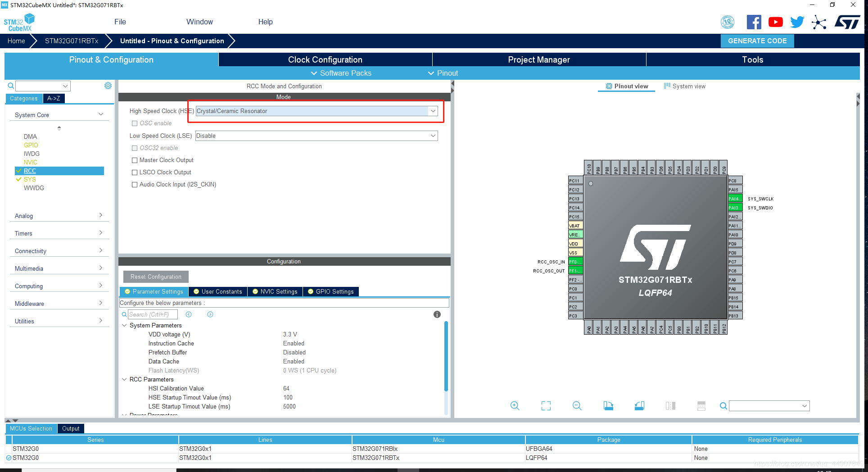Go to previous parameter search result
This screenshot has width=868, height=472.
click(x=189, y=314)
